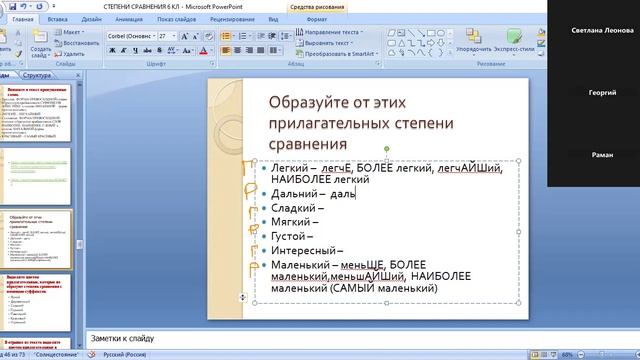Select the left brace shape in gallery

[x=431, y=53]
